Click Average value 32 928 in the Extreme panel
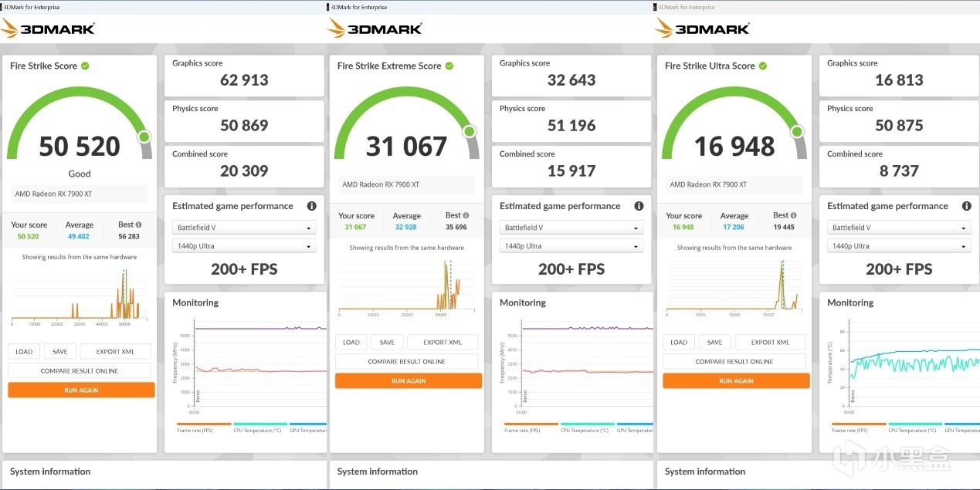This screenshot has width=980, height=490. pyautogui.click(x=406, y=227)
